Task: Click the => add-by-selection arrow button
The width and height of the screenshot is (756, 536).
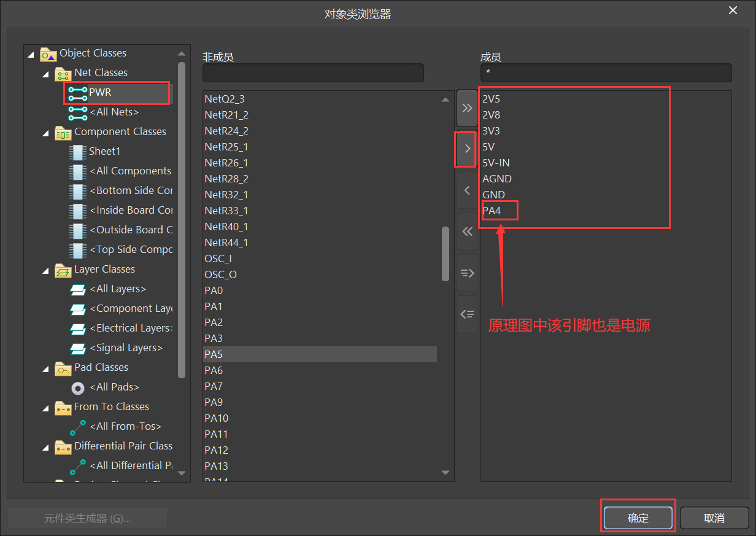Action: click(x=467, y=273)
